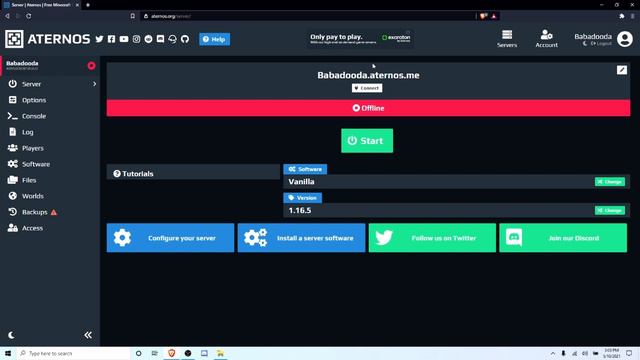Click the red offline status icon in sidebar
The width and height of the screenshot is (640, 360).
pos(91,66)
